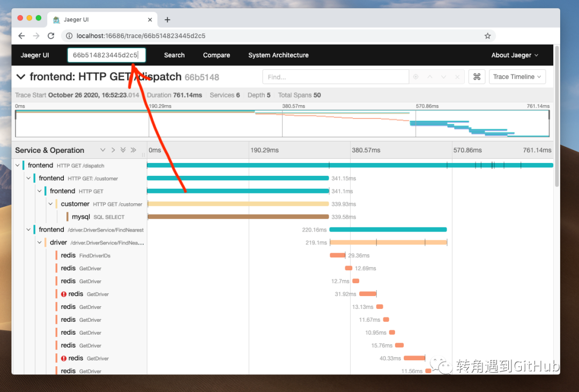Viewport: 579px width, 392px height.
Task: Click the Find search box
Action: [x=335, y=77]
